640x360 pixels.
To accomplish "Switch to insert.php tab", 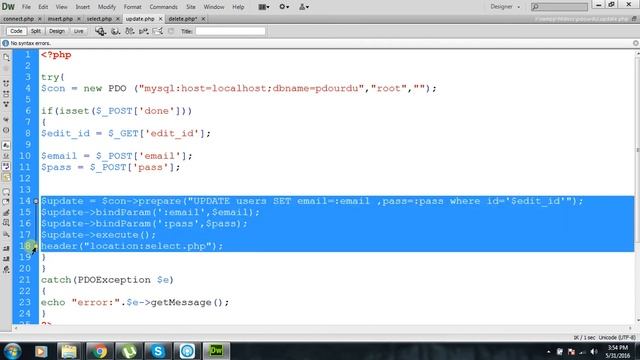I will 60,19.
